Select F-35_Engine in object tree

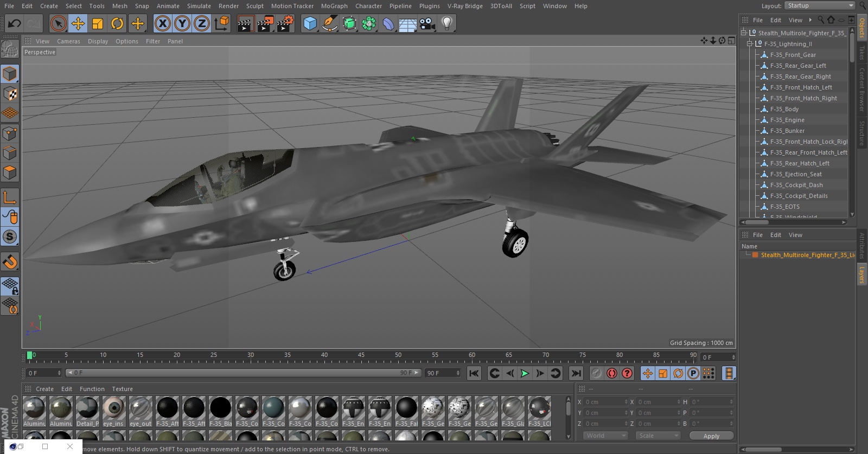pyautogui.click(x=787, y=120)
